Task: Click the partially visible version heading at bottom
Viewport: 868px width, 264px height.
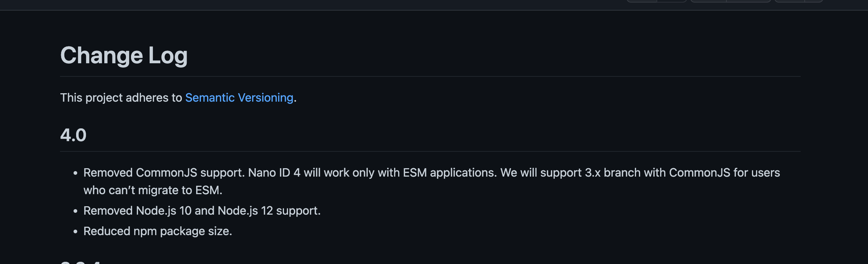Action: (x=81, y=262)
